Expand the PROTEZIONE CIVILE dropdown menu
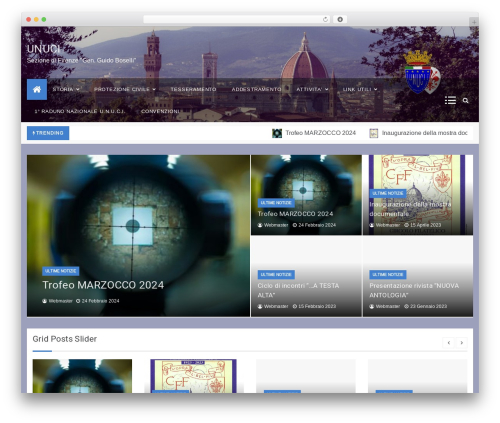 pyautogui.click(x=125, y=89)
